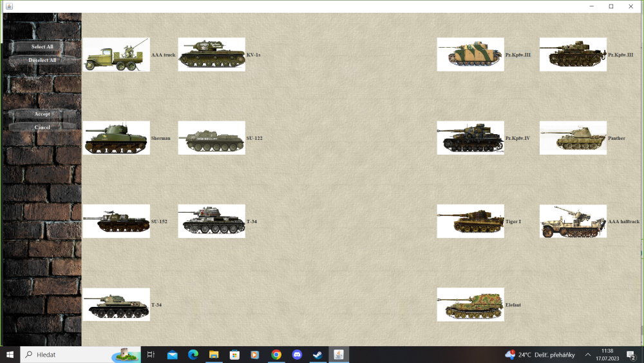
Task: Select the SU-152 tank picture
Action: [x=116, y=221]
